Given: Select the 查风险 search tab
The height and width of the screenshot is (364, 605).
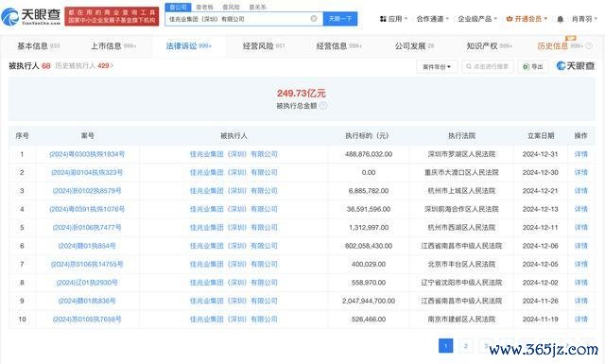Looking at the screenshot, I should (x=231, y=7).
